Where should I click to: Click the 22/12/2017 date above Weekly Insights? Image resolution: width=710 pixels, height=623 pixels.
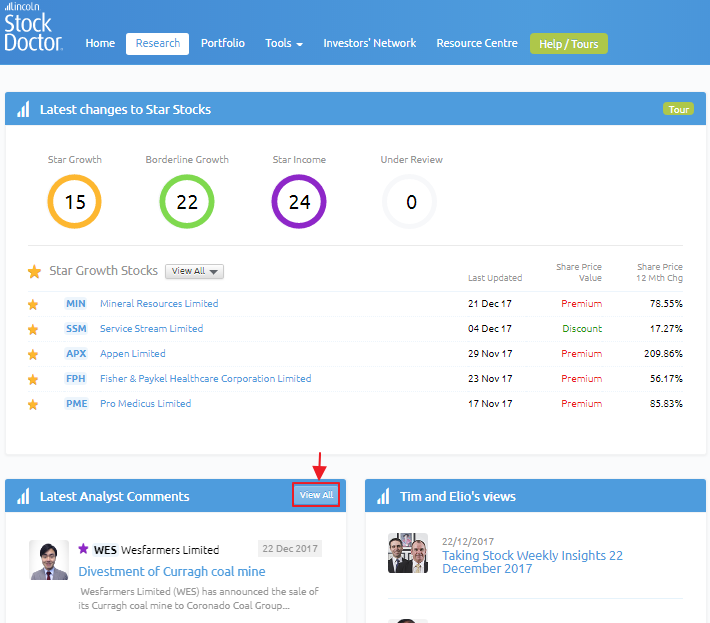468,541
